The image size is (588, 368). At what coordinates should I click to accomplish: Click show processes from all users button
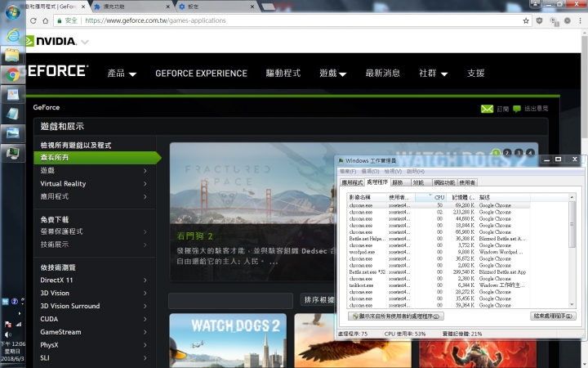pos(396,316)
